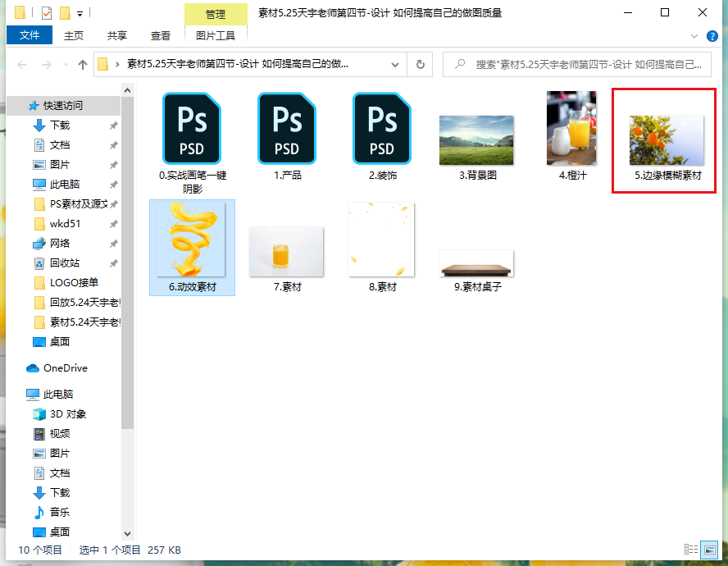Click the pin icon beside 下载
The image size is (728, 566).
tap(113, 126)
